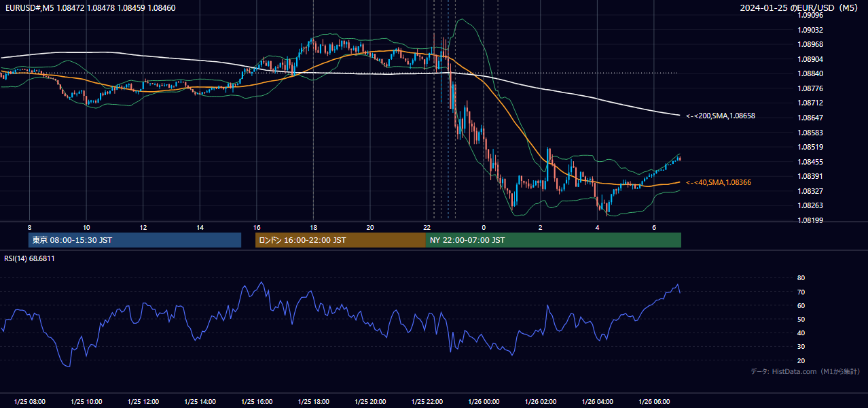Click the HistData.com data source text

click(806, 371)
